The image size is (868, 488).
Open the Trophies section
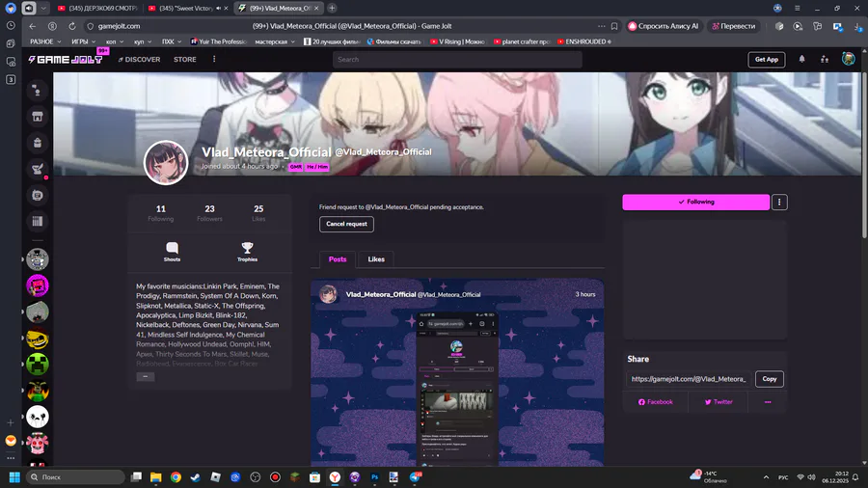(x=248, y=251)
